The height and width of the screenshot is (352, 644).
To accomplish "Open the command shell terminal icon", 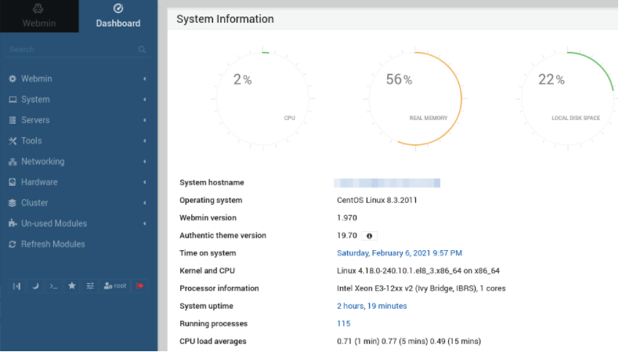I will [53, 286].
